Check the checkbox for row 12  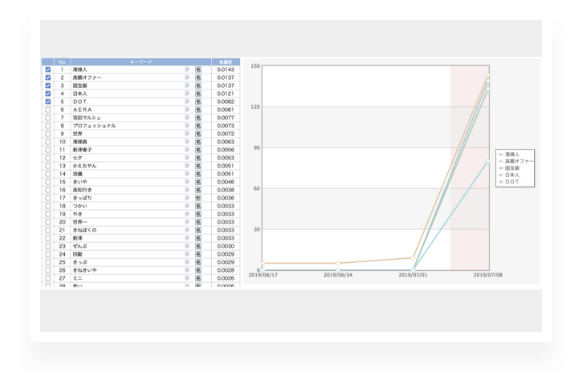tap(48, 158)
